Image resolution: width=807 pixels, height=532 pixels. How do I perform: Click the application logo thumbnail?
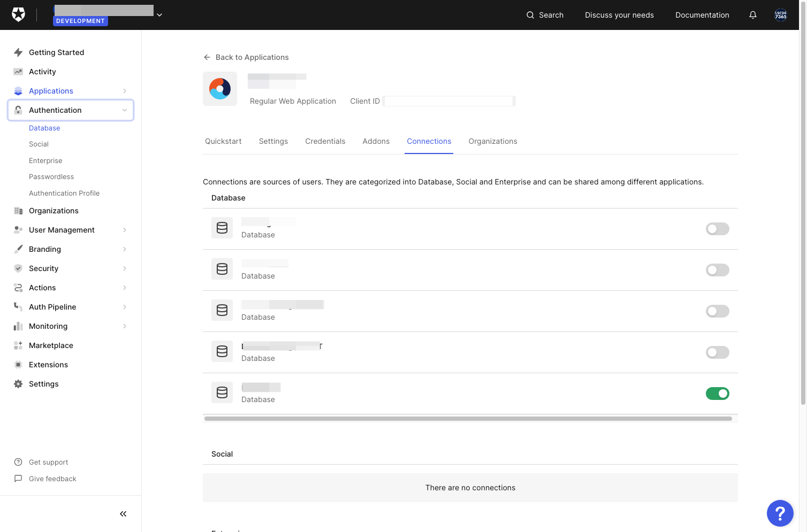coord(220,89)
